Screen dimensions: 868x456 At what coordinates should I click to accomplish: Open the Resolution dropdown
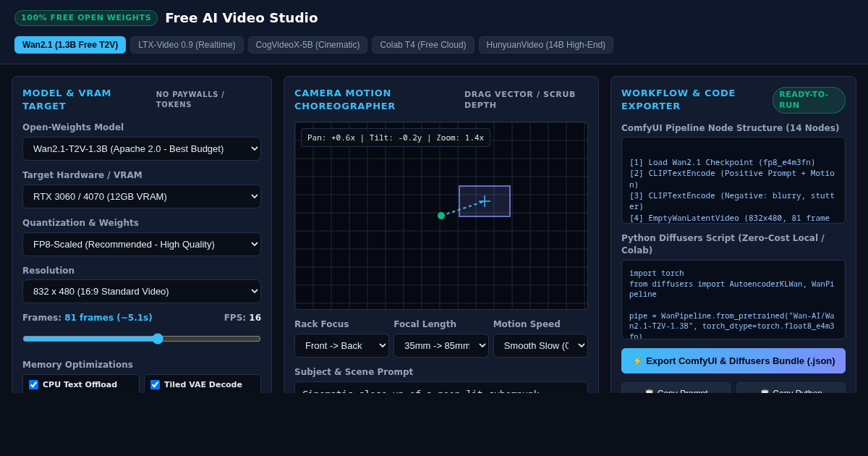(x=142, y=291)
